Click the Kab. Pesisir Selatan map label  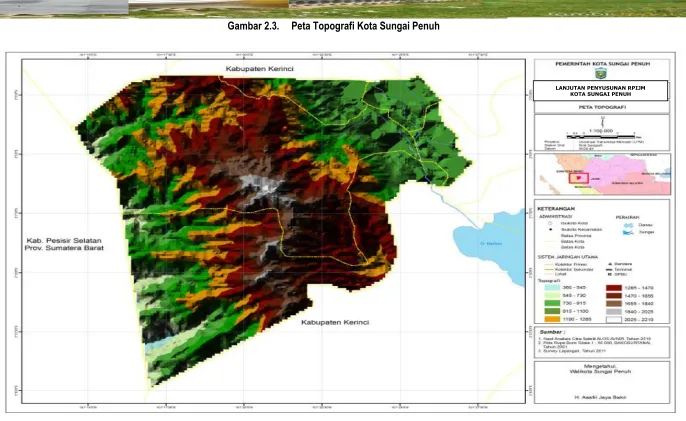coord(64,244)
